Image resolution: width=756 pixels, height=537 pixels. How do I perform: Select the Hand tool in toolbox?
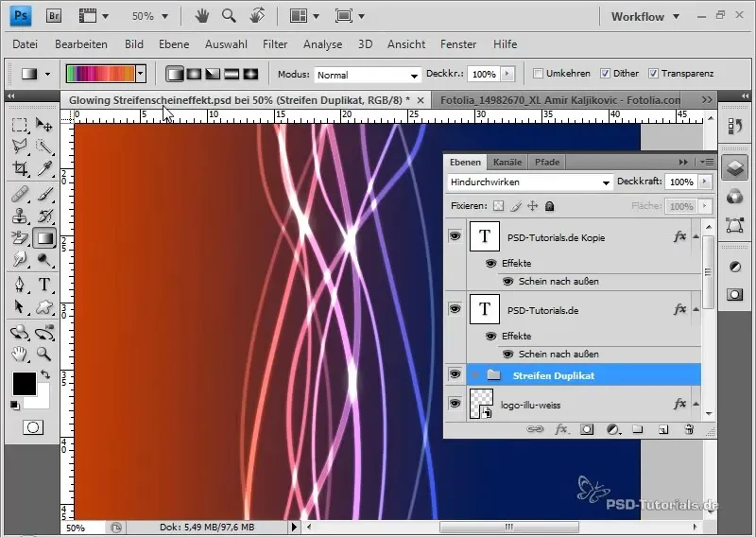19,355
